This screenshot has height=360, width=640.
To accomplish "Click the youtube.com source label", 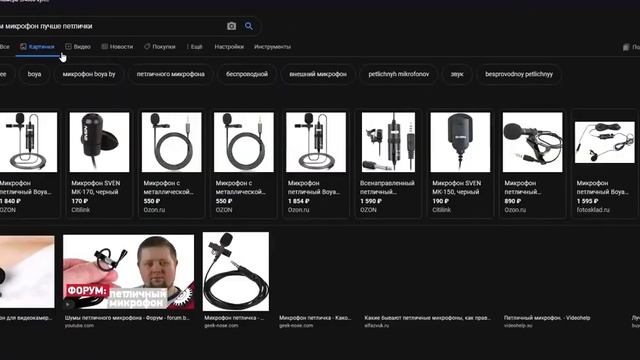I will click(x=79, y=325).
